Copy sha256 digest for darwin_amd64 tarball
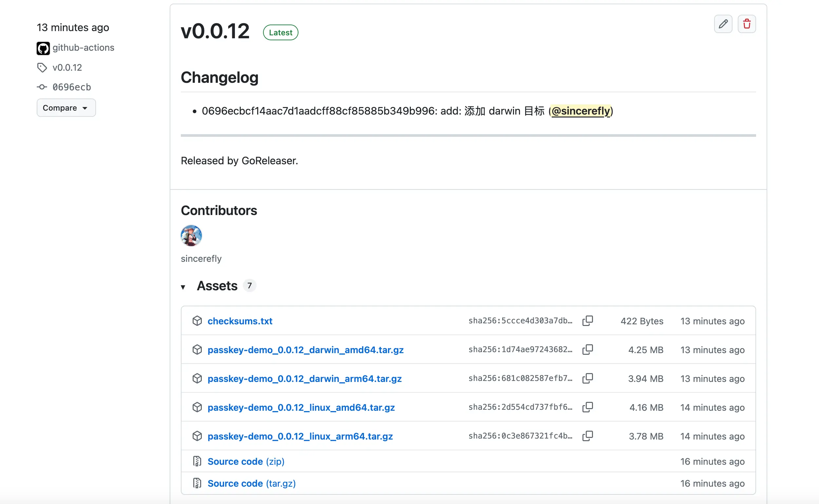Screen dimensions: 819x504 (587, 349)
